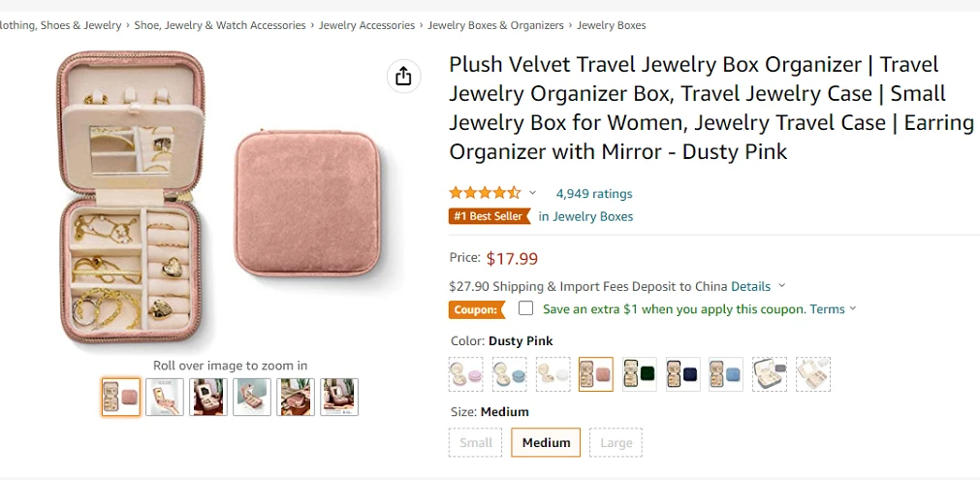
Task: Open the star rating breakdown chevron
Action: point(532,193)
